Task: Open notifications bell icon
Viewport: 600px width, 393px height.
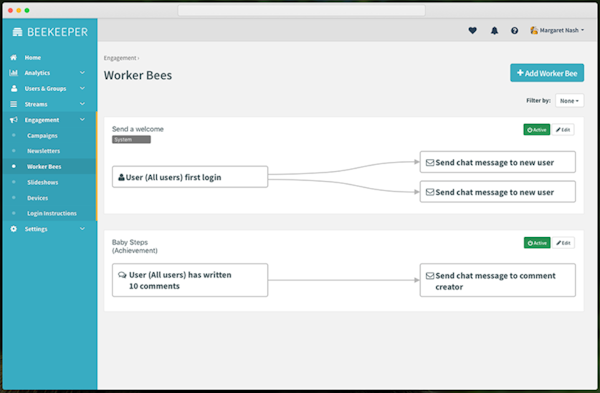Action: coord(494,31)
